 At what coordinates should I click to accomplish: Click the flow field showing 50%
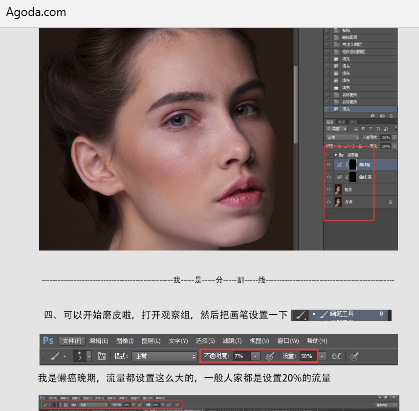coord(307,356)
